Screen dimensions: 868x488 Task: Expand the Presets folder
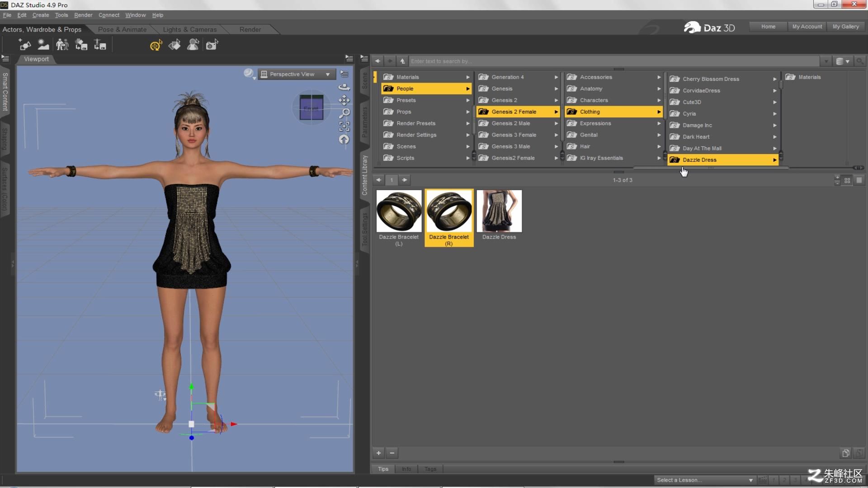468,100
